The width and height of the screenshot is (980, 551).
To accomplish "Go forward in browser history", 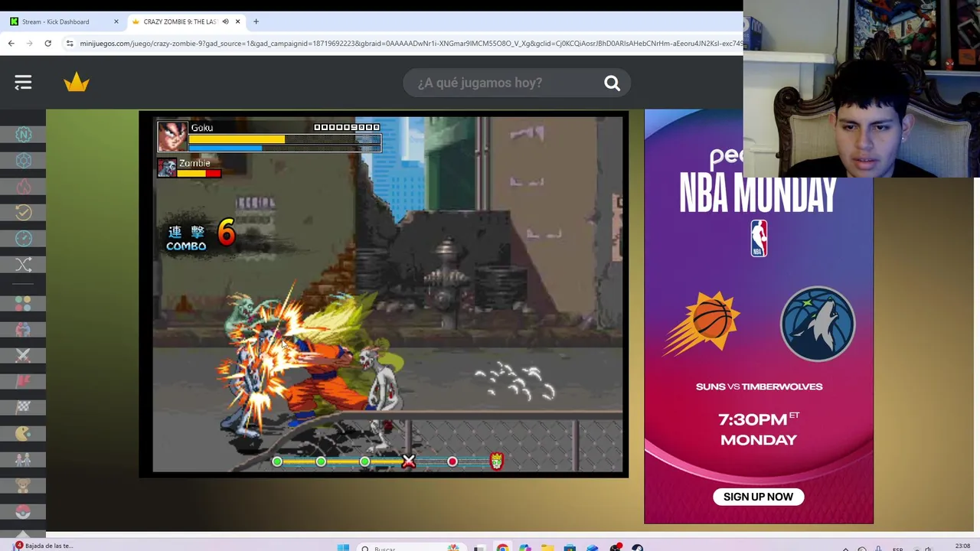I will click(x=30, y=44).
